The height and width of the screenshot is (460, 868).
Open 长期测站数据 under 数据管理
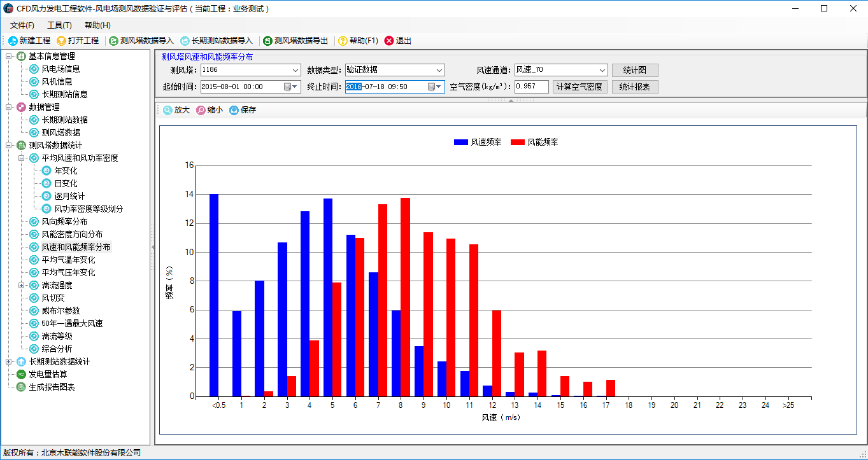click(64, 120)
